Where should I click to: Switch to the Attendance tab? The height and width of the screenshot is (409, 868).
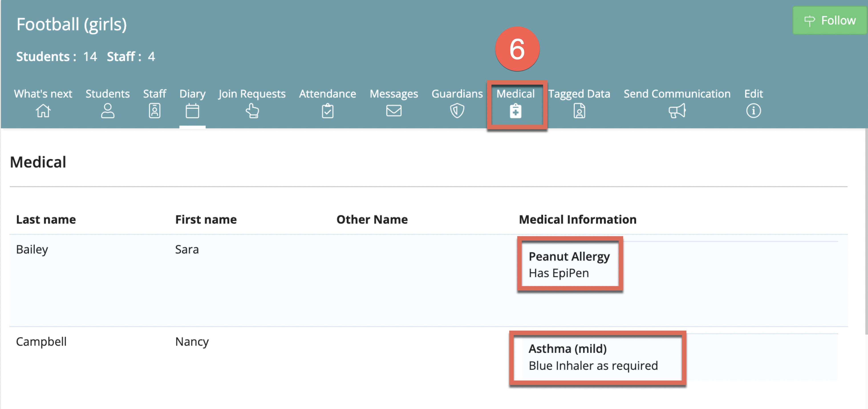coord(327,94)
